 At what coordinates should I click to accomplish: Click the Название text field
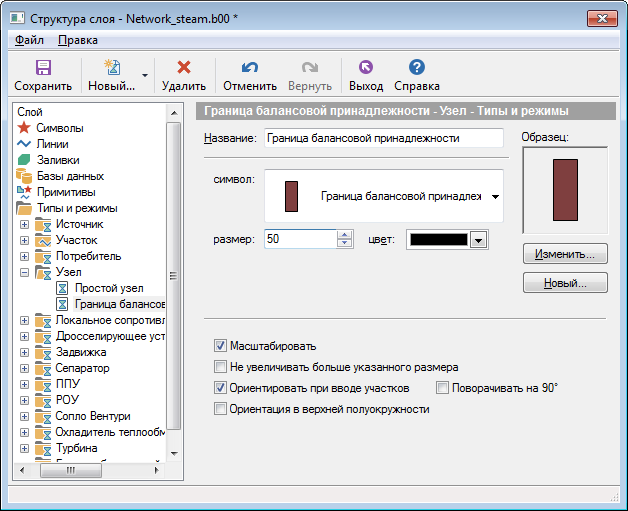pos(383,139)
